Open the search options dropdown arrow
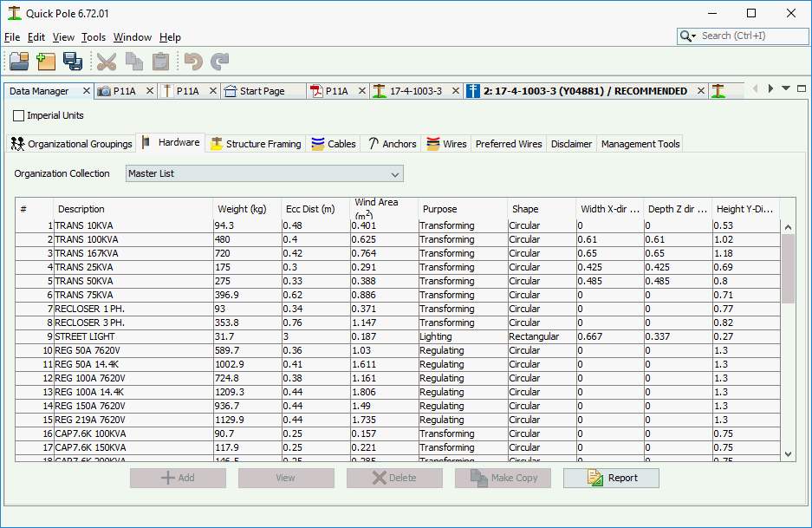812x528 pixels. point(694,36)
